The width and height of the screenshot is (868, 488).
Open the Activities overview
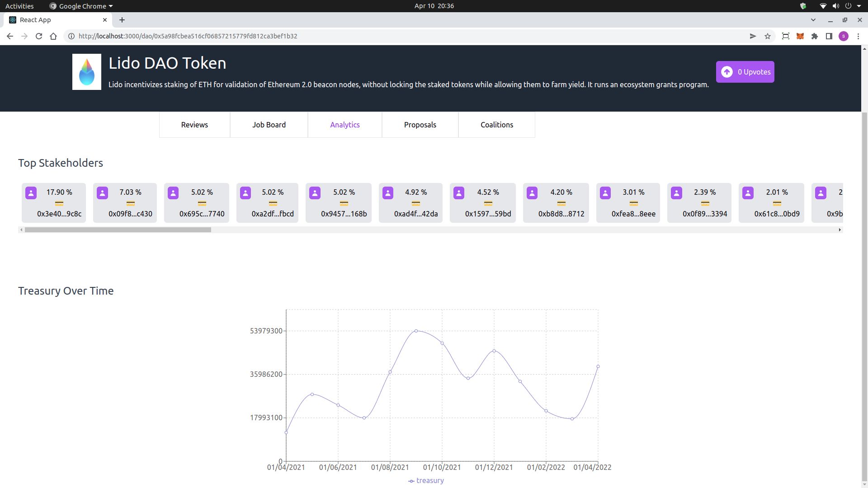click(x=19, y=6)
